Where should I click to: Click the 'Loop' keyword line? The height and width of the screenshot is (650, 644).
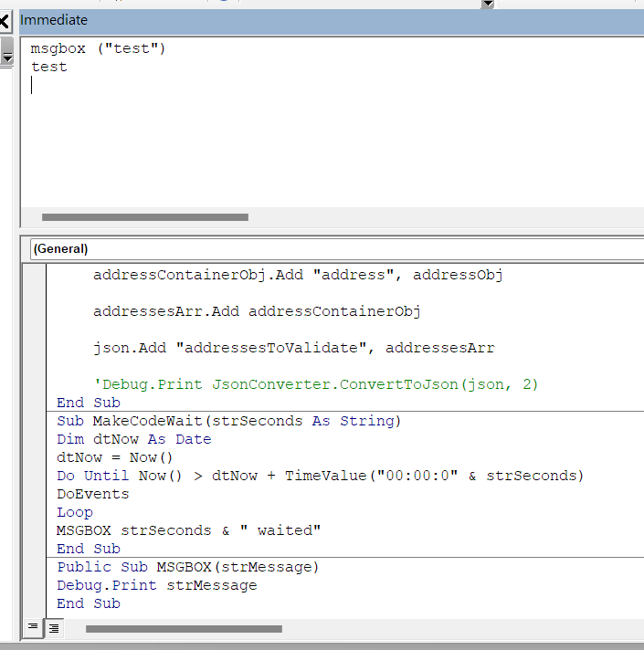pos(75,512)
